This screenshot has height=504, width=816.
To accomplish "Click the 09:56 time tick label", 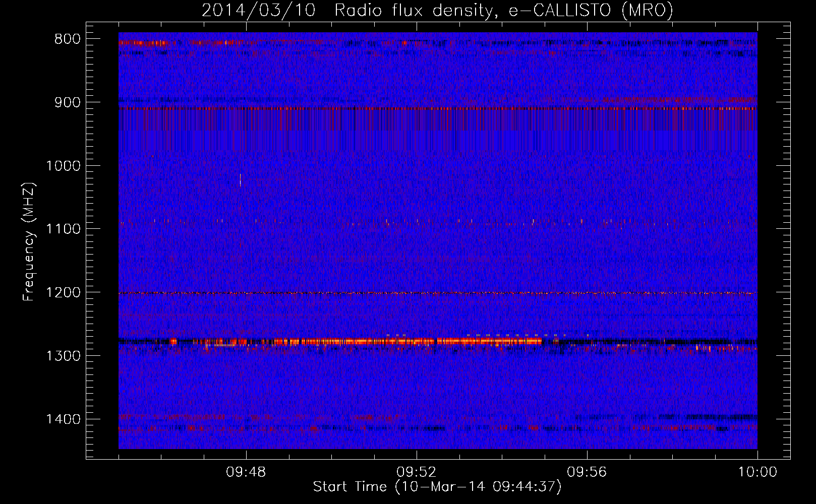I will 587,472.
